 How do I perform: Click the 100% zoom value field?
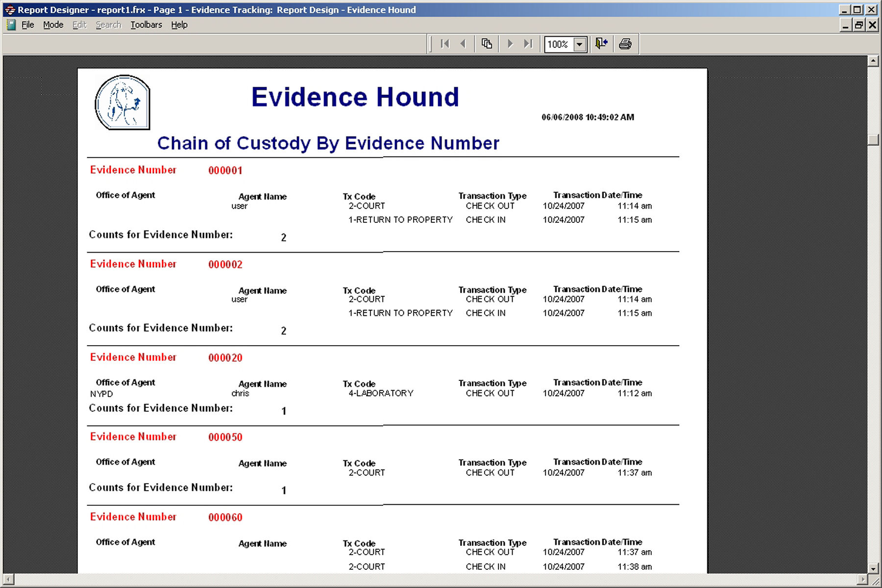coord(559,45)
